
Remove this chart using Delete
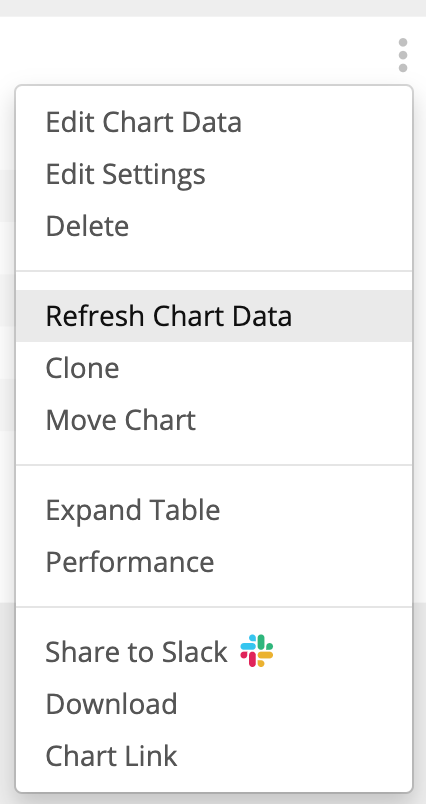[x=87, y=226]
